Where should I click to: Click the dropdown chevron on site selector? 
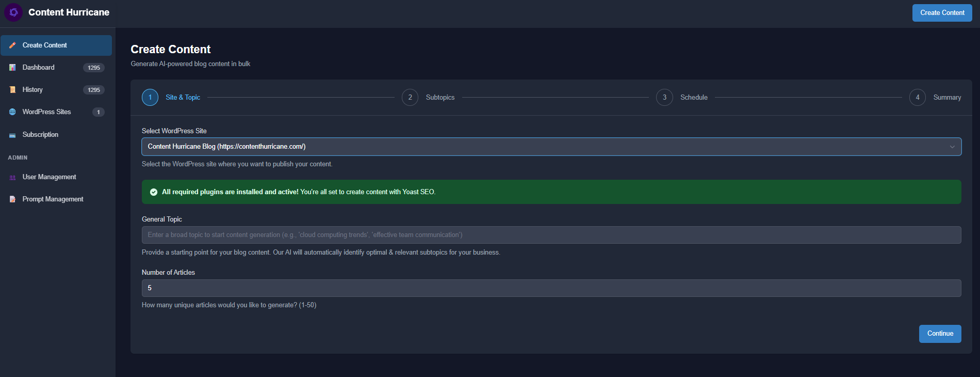point(952,147)
